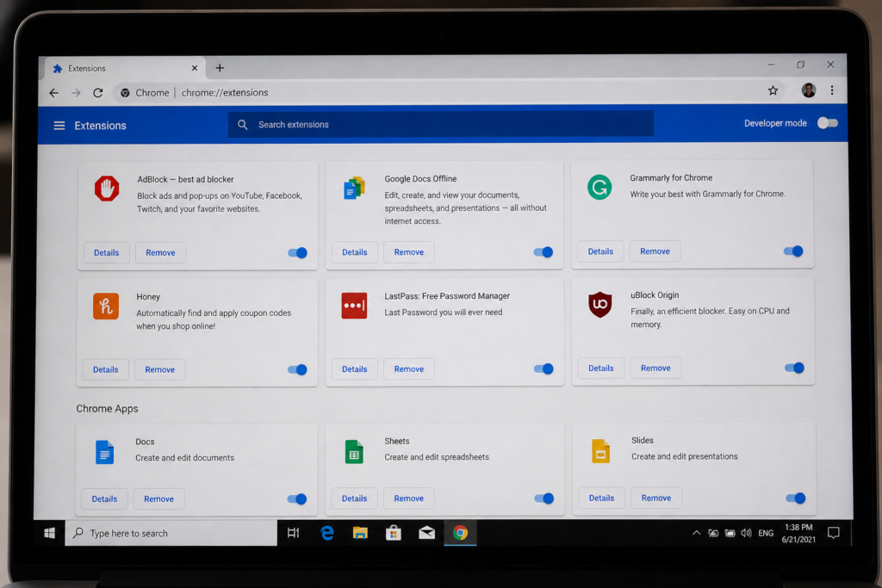Disable Grammarly for Chrome toggle
The height and width of the screenshot is (588, 882).
point(793,251)
